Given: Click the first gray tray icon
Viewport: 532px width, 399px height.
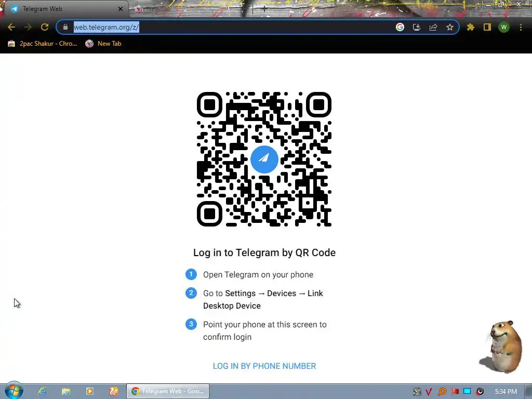Looking at the screenshot, I should click(417, 392).
